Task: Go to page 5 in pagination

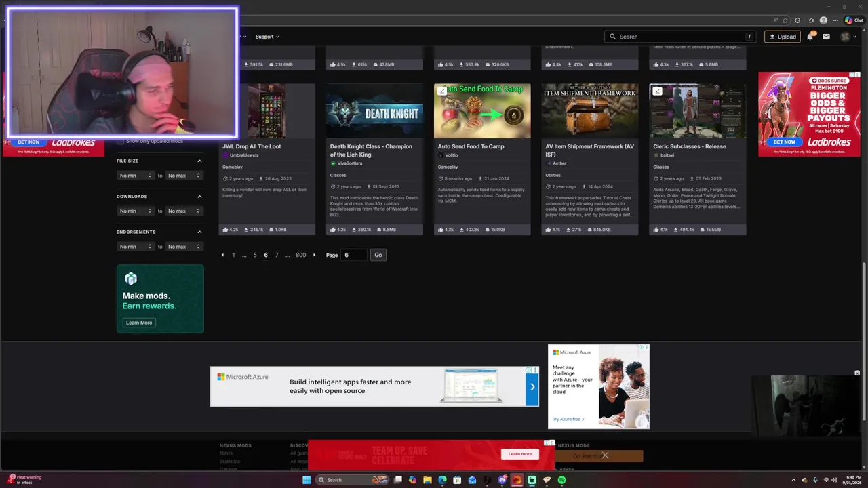Action: (x=255, y=255)
